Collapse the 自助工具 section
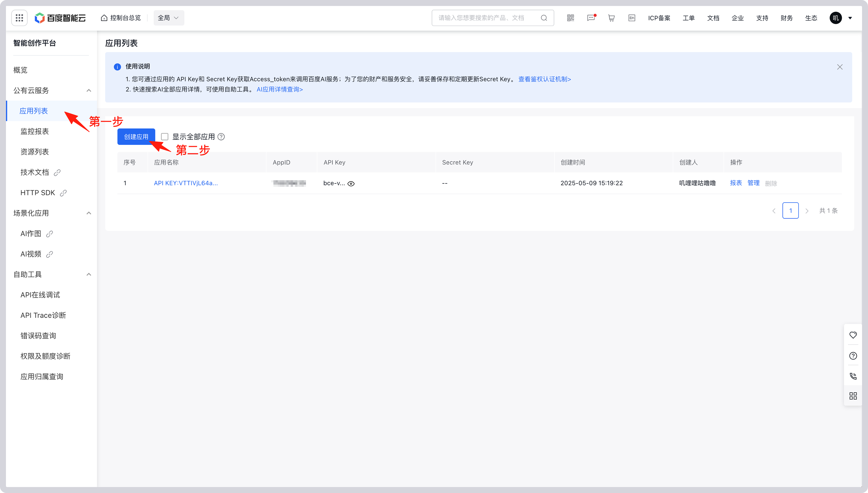 [89, 274]
